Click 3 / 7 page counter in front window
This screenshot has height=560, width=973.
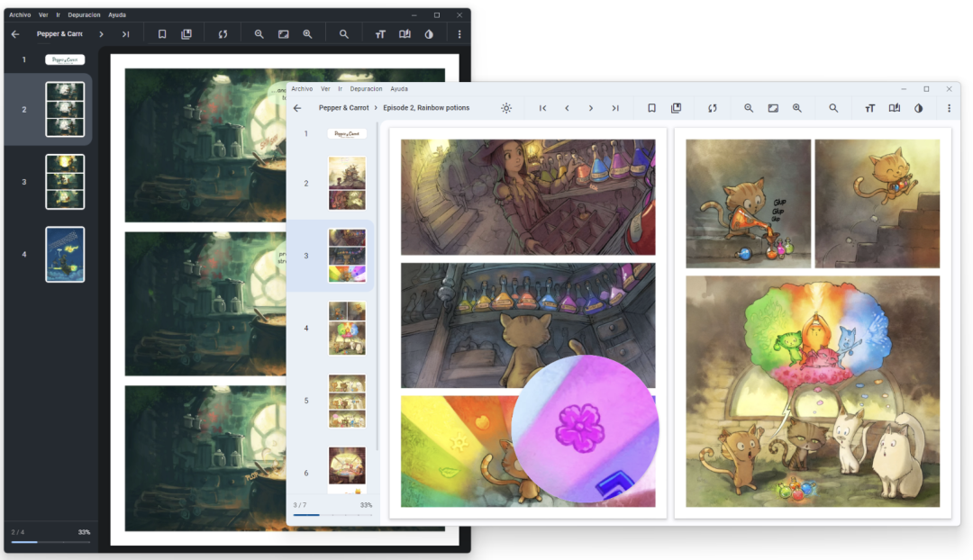(300, 505)
